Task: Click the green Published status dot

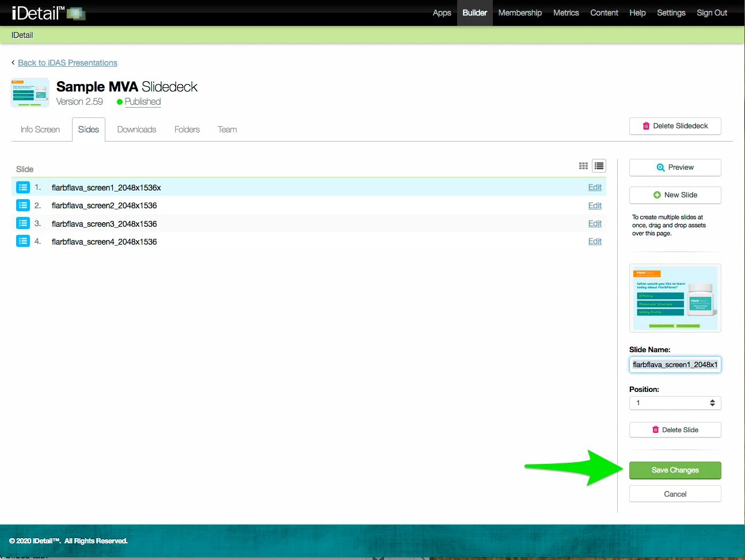Action: 120,102
